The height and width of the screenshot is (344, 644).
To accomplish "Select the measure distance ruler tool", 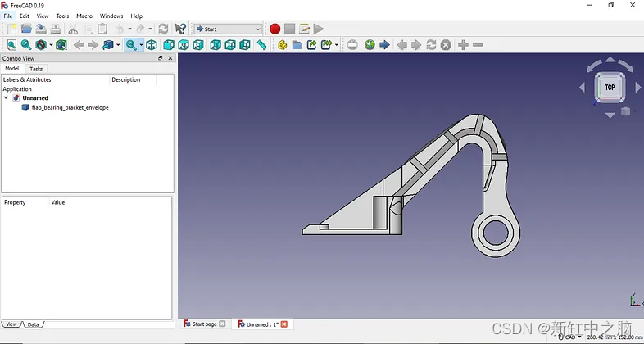I will (x=261, y=45).
